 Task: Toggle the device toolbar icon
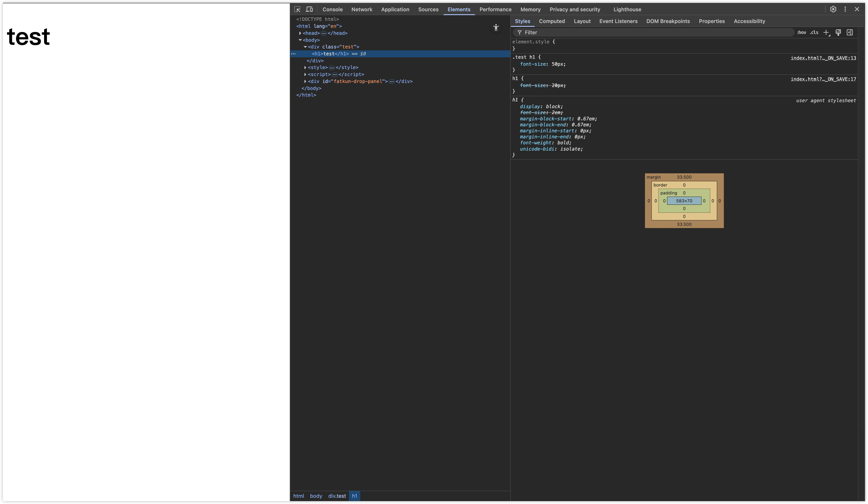point(309,9)
